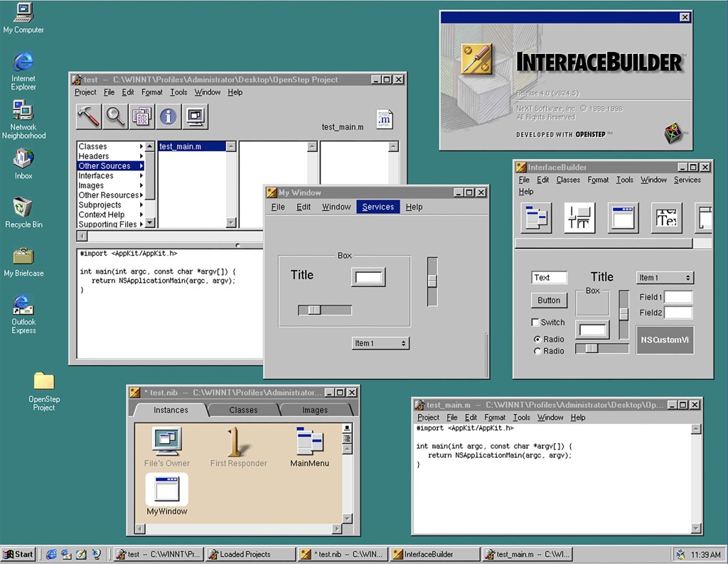Click the hammer Build icon in test project
Viewport: 728px width, 564px height.
(x=88, y=116)
